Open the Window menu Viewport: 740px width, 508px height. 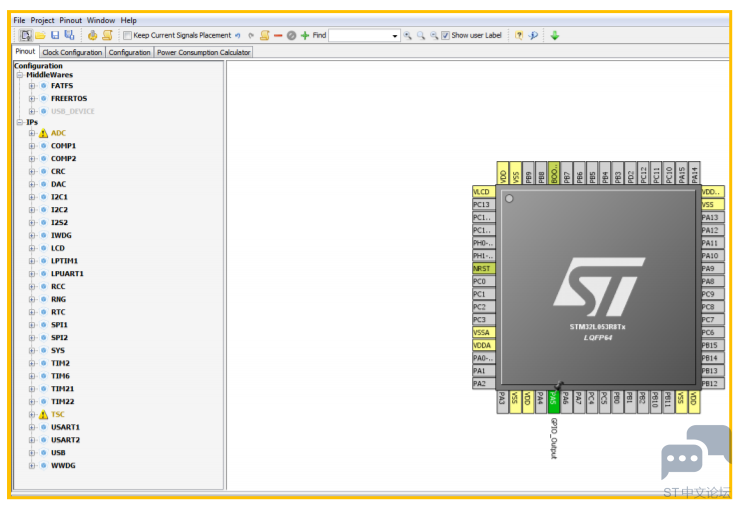coord(101,20)
